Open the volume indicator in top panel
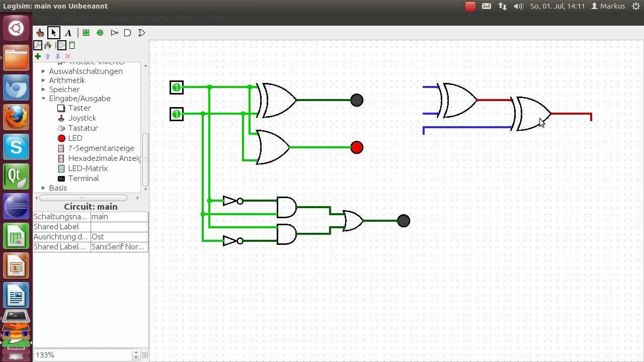The image size is (644, 362). click(518, 6)
